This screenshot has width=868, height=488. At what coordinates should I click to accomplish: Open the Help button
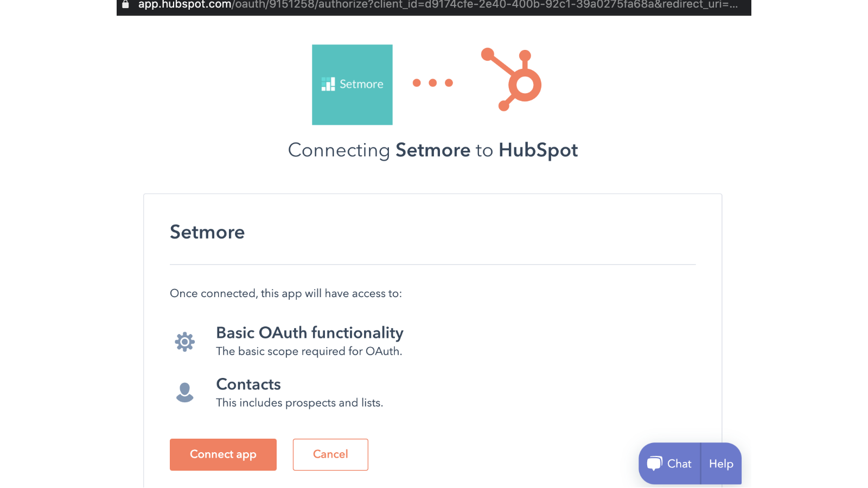[721, 464]
